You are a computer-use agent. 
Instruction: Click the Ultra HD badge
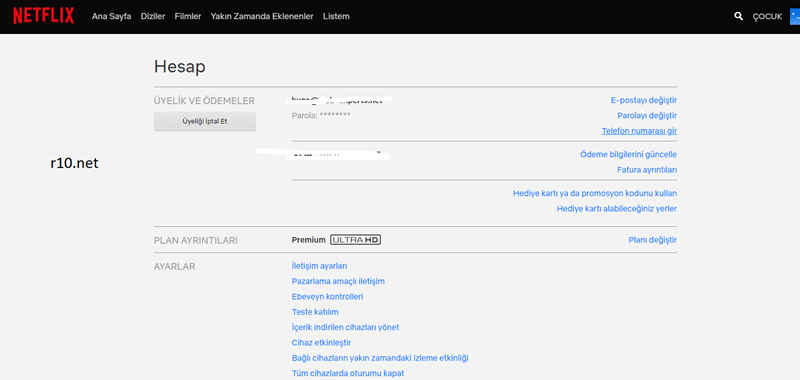356,239
